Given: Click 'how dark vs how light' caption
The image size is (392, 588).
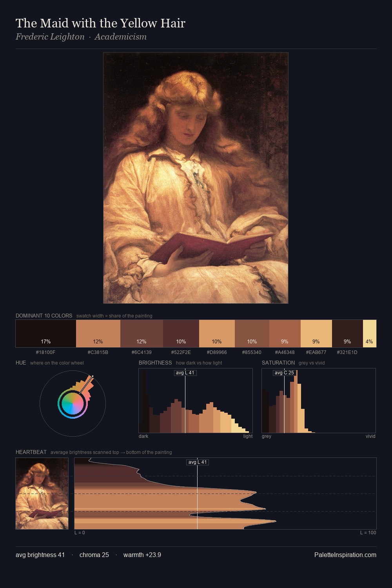Looking at the screenshot, I should click(199, 363).
